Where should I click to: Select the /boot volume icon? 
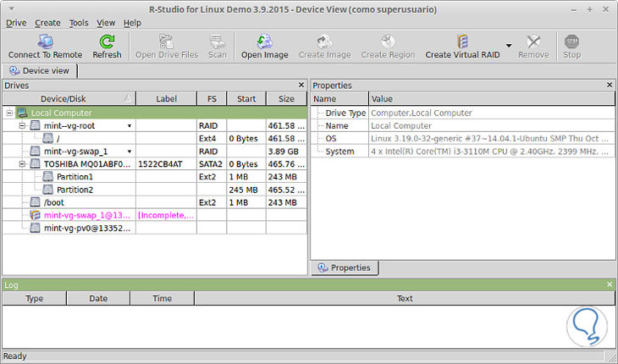click(35, 202)
